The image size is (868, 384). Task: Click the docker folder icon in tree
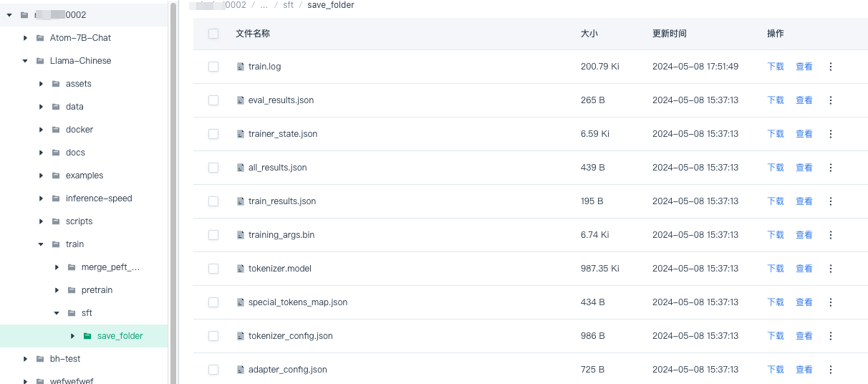click(56, 130)
